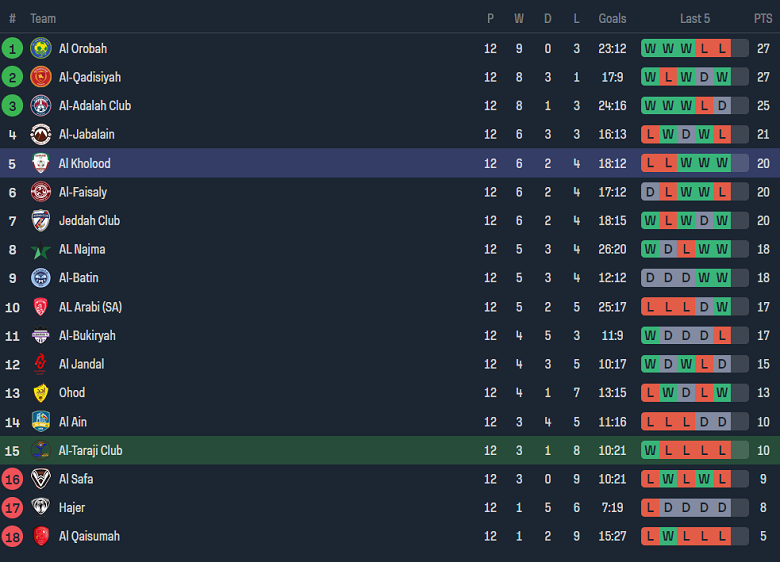780x562 pixels.
Task: Click the red rank 18 position badge
Action: coord(12,537)
